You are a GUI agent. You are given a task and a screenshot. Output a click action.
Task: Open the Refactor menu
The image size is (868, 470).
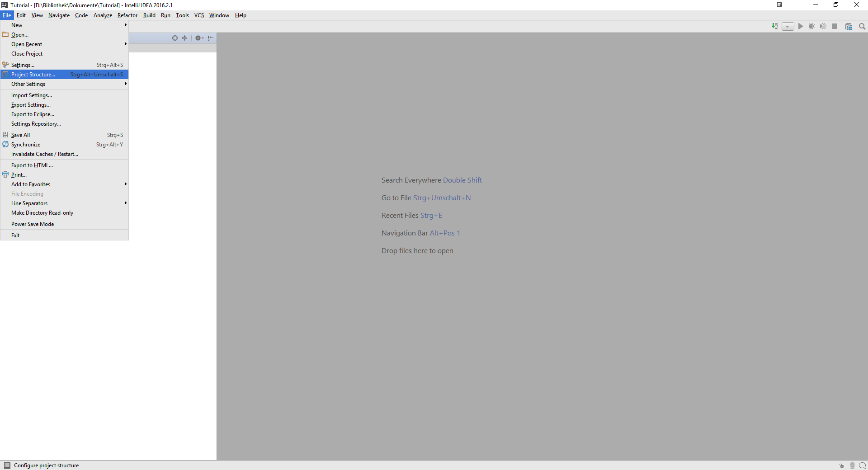127,15
